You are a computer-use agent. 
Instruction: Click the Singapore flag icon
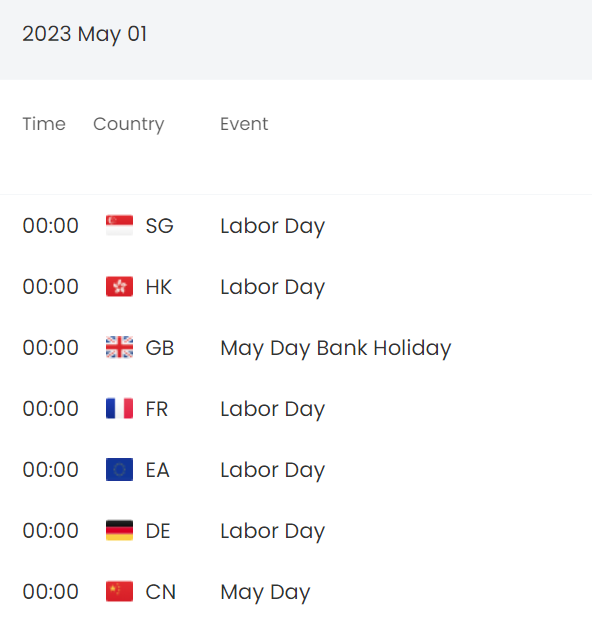[119, 225]
